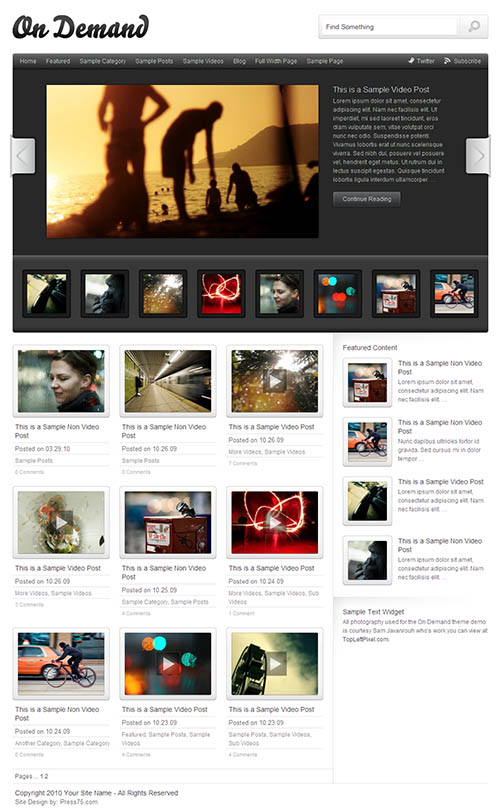Screen dimensions: 500x808
Task: Open the Featured menu item
Action: 58,61
